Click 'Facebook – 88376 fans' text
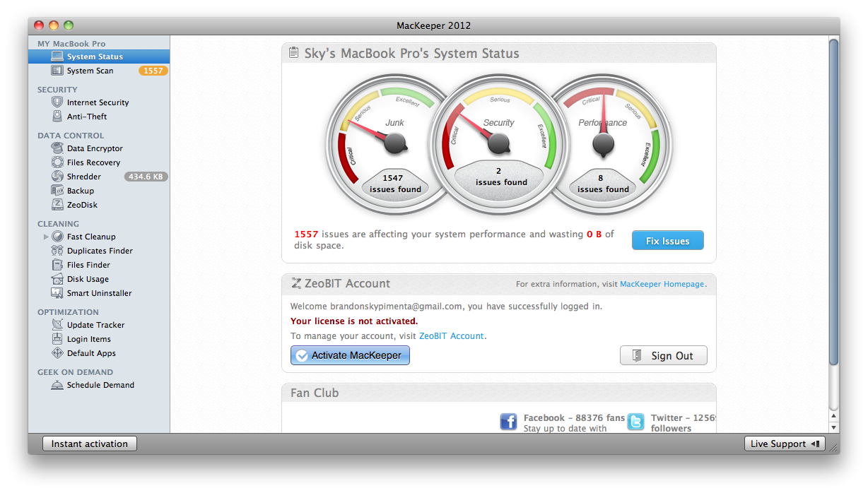 pos(574,417)
